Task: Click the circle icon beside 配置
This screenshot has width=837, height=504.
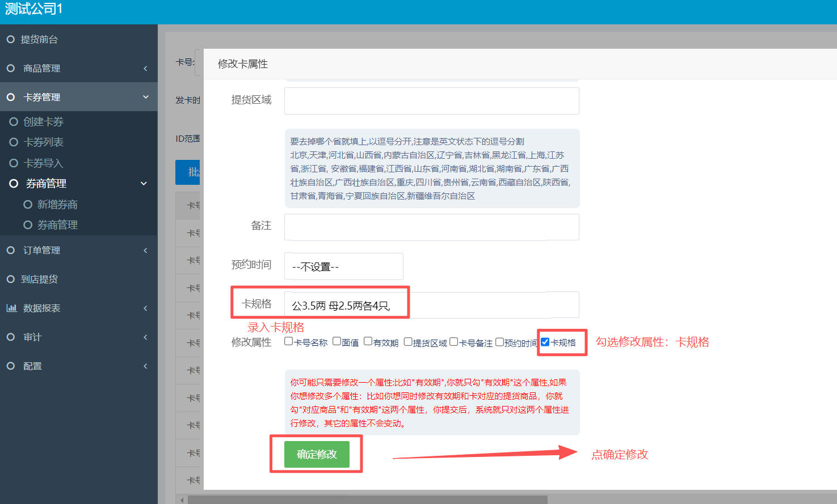Action: coord(10,366)
